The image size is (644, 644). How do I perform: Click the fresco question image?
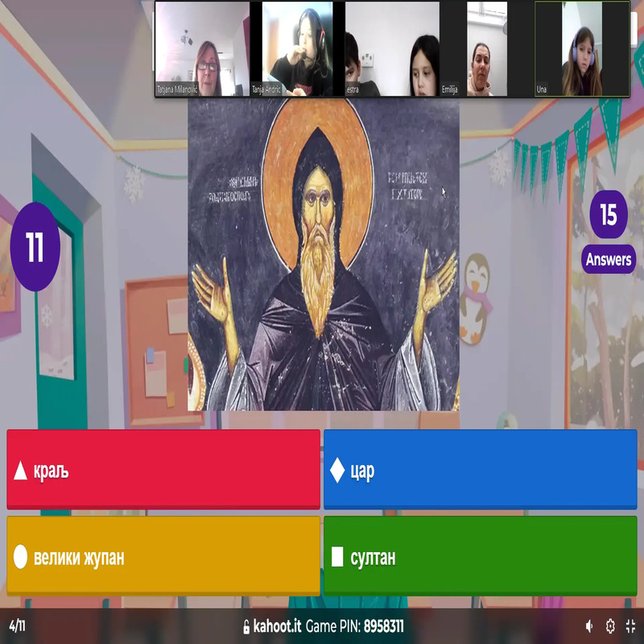tap(324, 254)
